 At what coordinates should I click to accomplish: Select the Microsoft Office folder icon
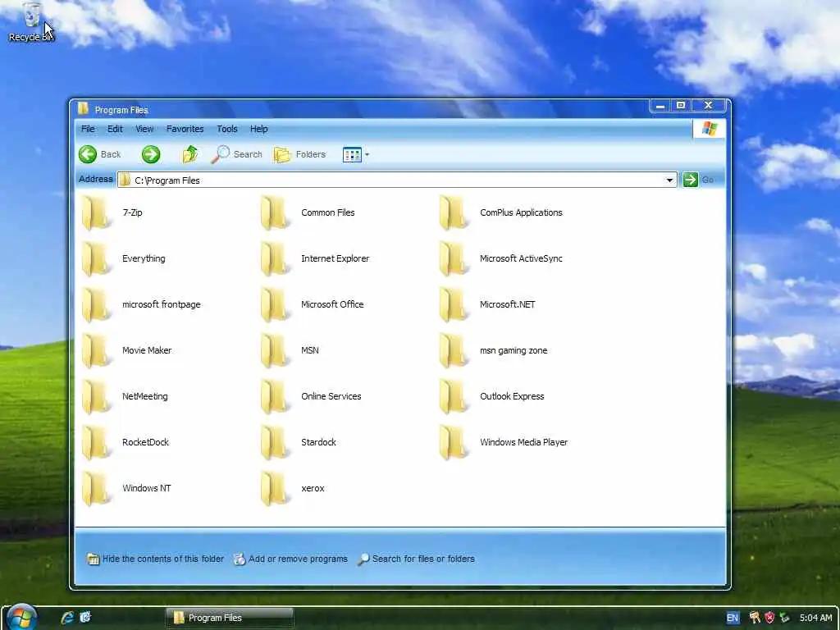coord(276,305)
